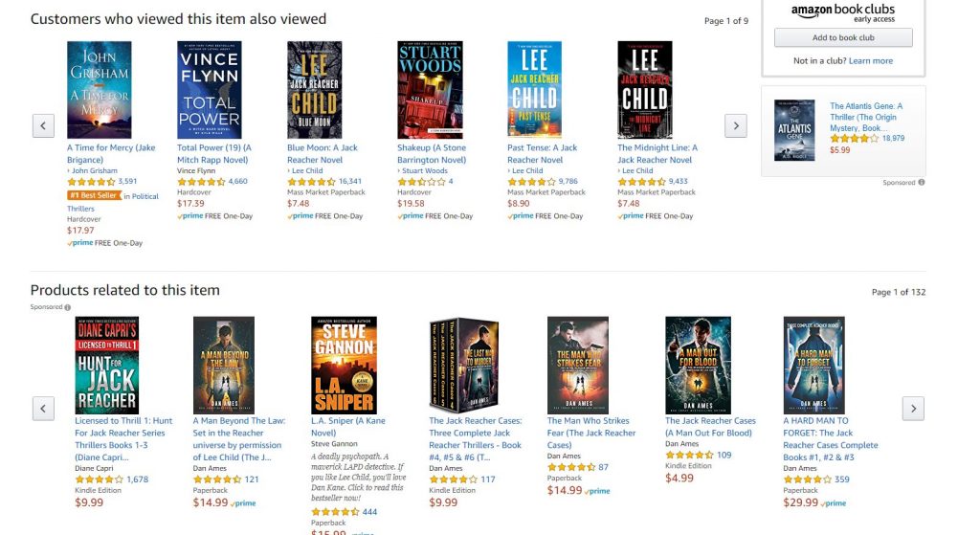980x535 pixels.
Task: Advance the also viewed carousel to the next page
Action: point(736,125)
